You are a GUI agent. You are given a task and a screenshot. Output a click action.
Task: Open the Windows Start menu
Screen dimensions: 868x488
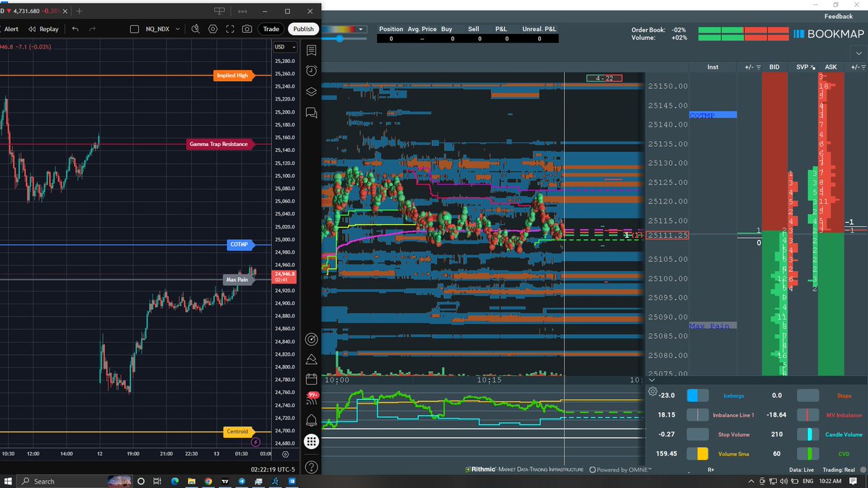[7, 481]
